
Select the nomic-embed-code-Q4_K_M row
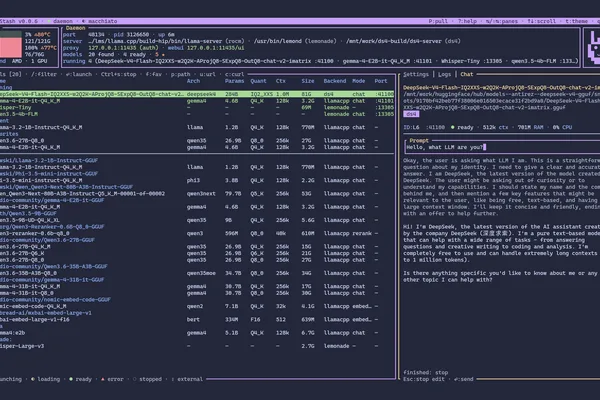[x=197, y=306]
